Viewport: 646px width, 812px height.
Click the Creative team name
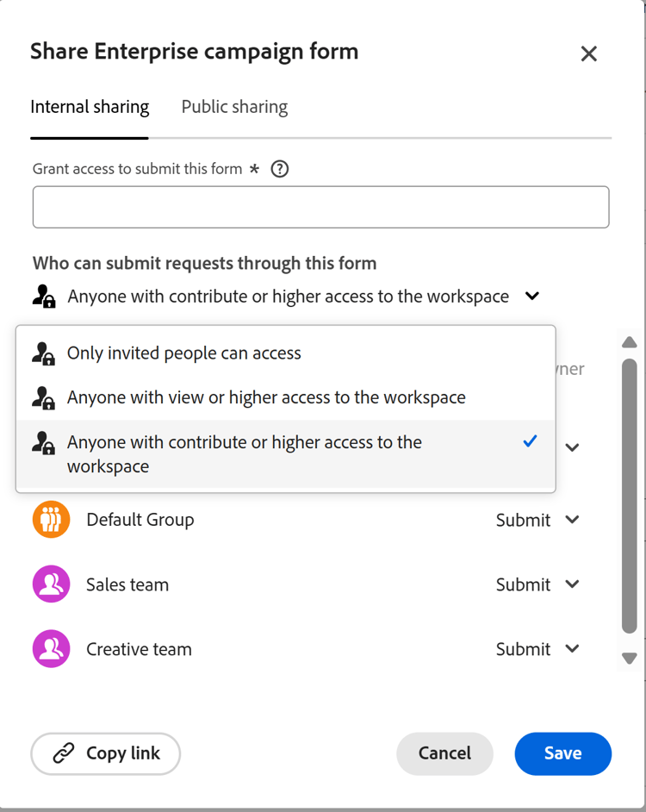point(139,649)
